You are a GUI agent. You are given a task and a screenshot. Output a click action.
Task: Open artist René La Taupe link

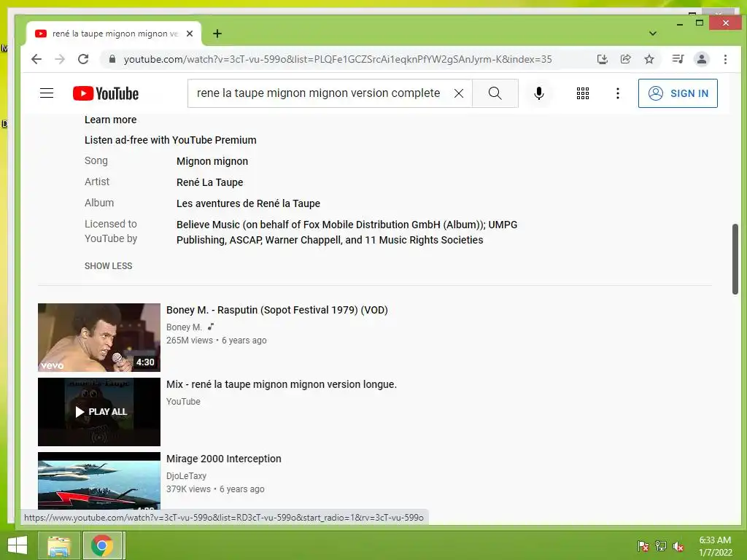tap(209, 182)
